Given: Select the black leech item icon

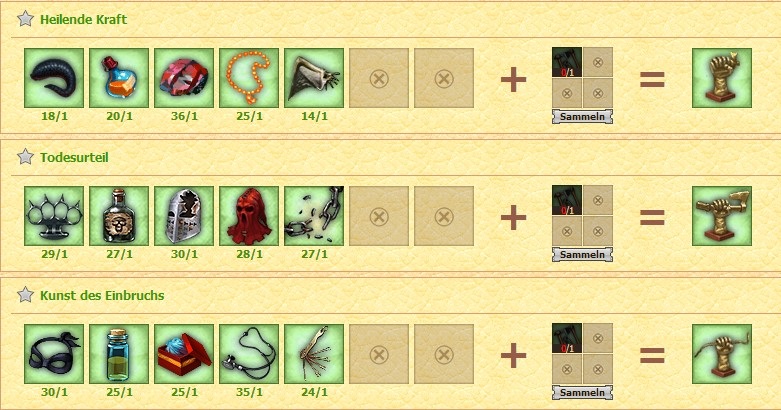Looking at the screenshot, I should 54,78.
